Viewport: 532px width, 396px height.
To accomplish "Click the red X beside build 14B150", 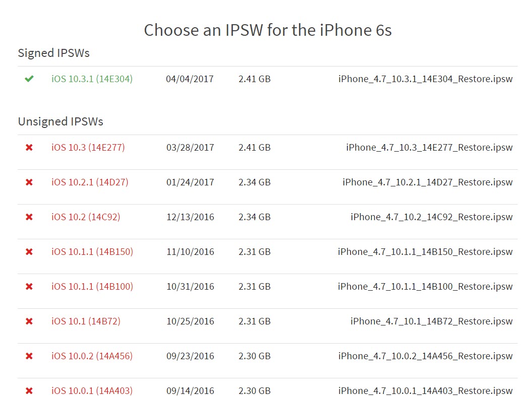I will (29, 252).
